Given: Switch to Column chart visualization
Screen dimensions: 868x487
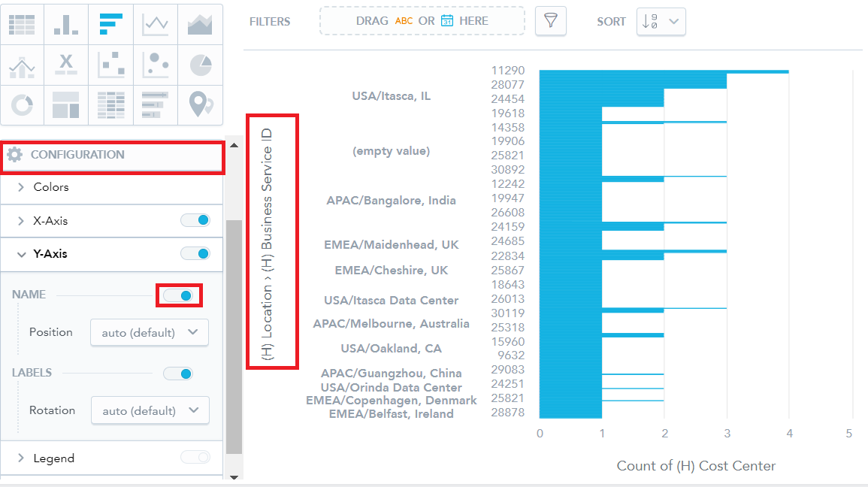Looking at the screenshot, I should (66, 25).
